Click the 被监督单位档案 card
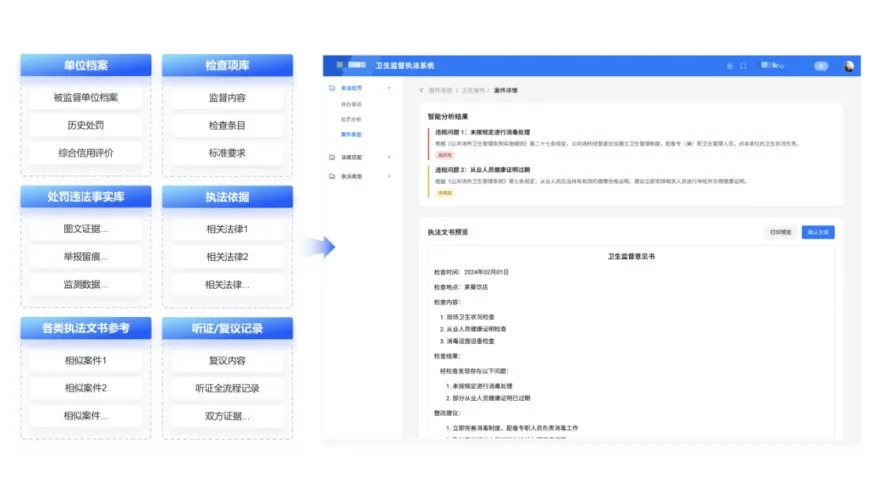Viewport: 873px width, 487px height. point(86,97)
